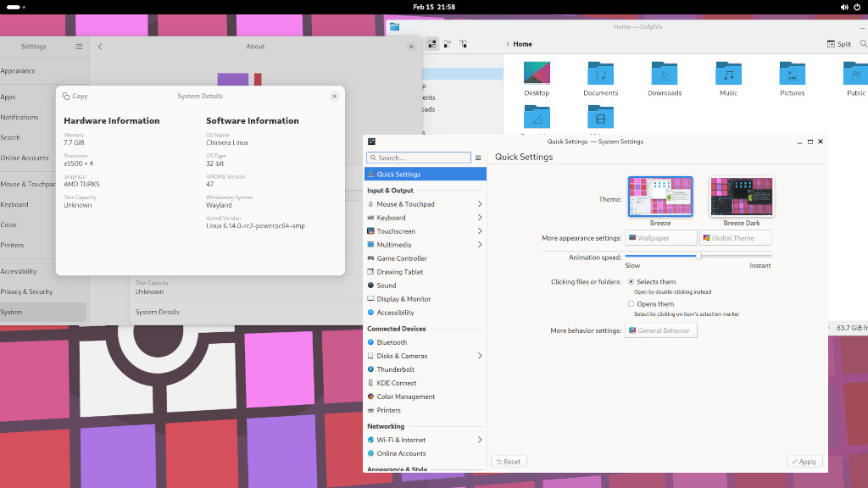
Task: Select the 'Selects them' radio option
Action: (631, 281)
